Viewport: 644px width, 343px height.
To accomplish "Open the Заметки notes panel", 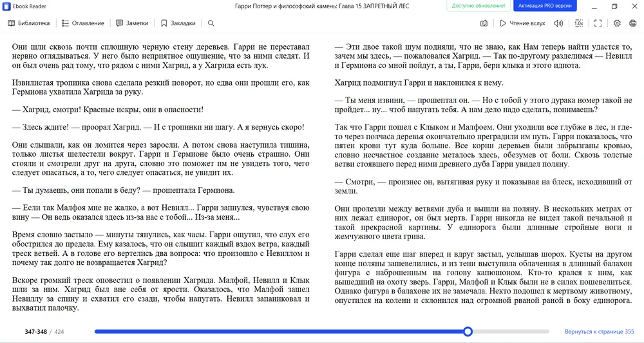I will tap(132, 23).
